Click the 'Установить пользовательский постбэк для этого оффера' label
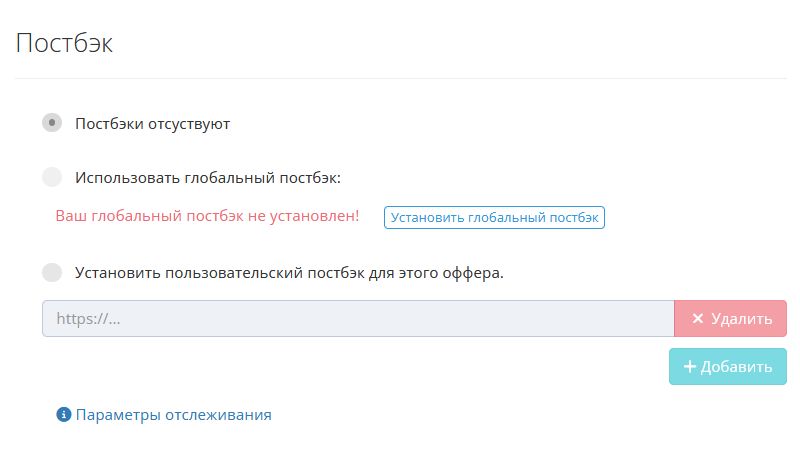Viewport: 800px width, 450px height. [289, 272]
